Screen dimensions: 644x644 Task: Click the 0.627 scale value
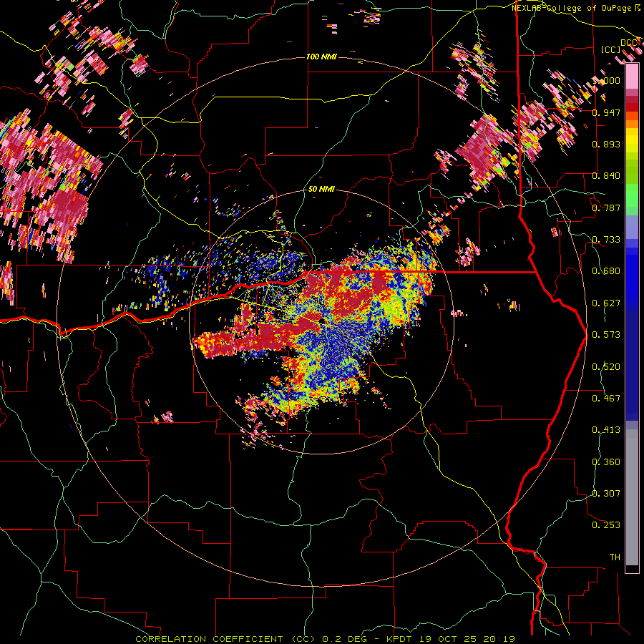606,303
